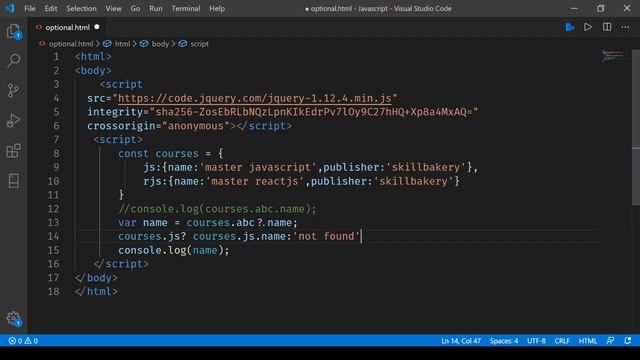Screen dimensions: 640x360
Task: Click the blue preview icon in editor toolbar
Action: point(570,27)
